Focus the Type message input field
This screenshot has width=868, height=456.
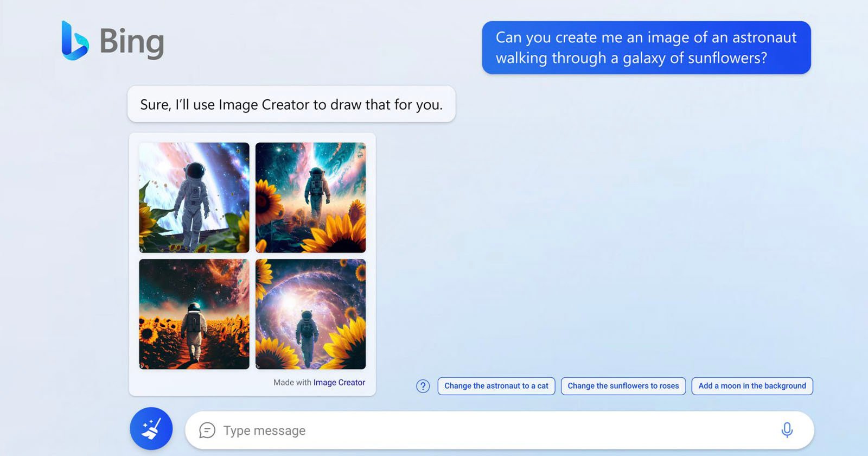pyautogui.click(x=499, y=430)
